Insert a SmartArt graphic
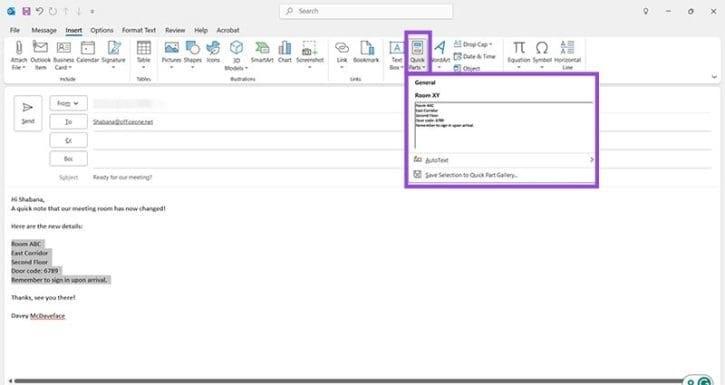 pyautogui.click(x=262, y=52)
